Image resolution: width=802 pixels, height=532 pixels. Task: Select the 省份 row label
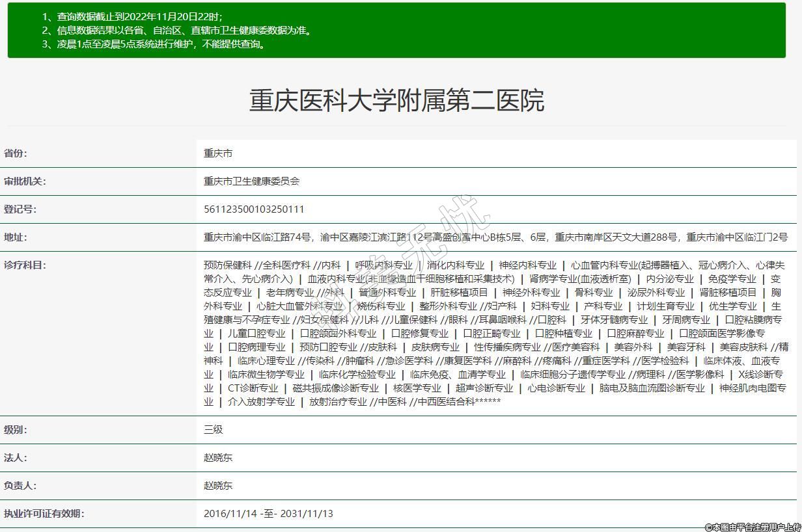click(16, 153)
